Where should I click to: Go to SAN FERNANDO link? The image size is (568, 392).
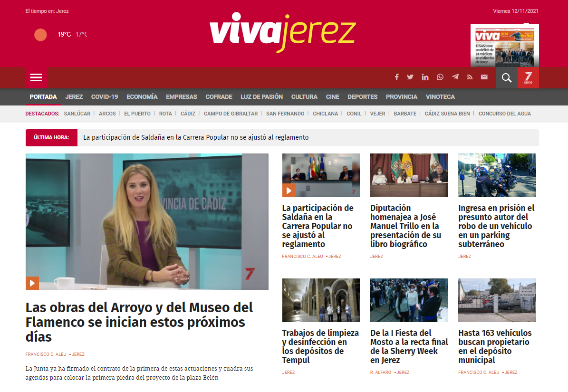[x=285, y=114]
